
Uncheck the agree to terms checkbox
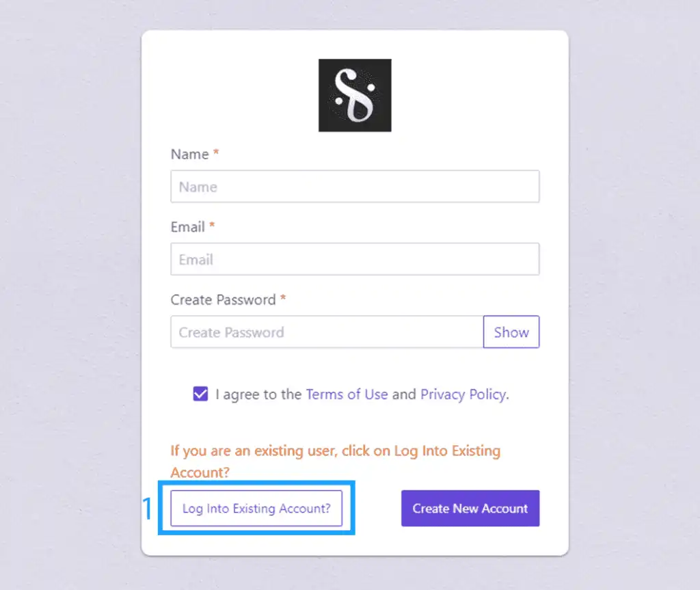[x=200, y=394]
